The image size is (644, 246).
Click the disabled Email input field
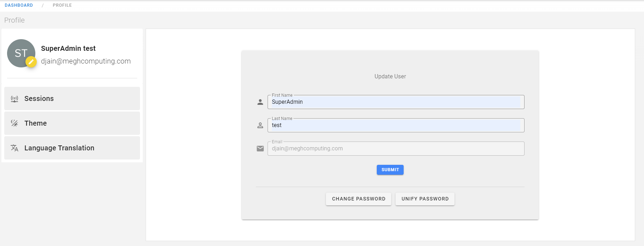396,149
